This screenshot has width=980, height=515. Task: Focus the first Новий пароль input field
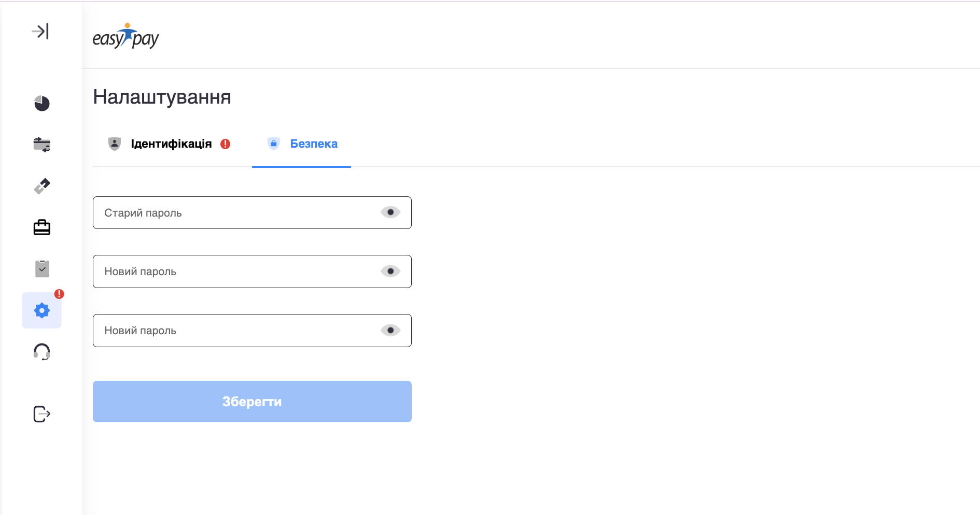[x=233, y=271]
